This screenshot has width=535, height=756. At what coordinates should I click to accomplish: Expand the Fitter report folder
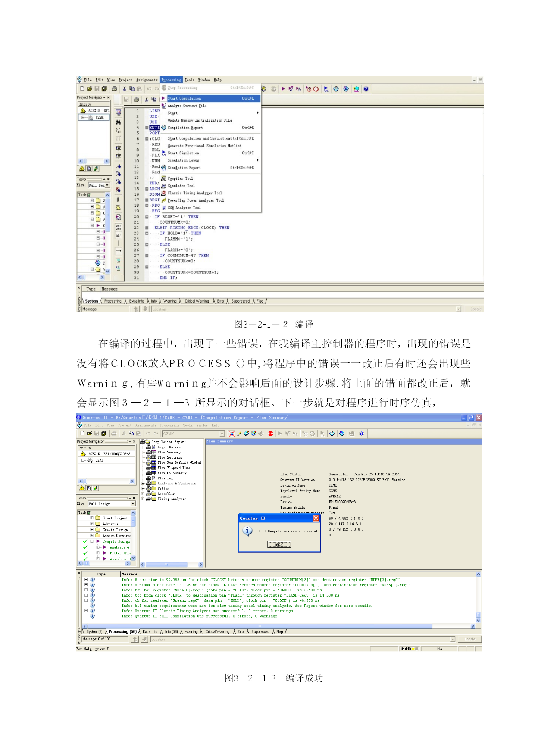[143, 489]
